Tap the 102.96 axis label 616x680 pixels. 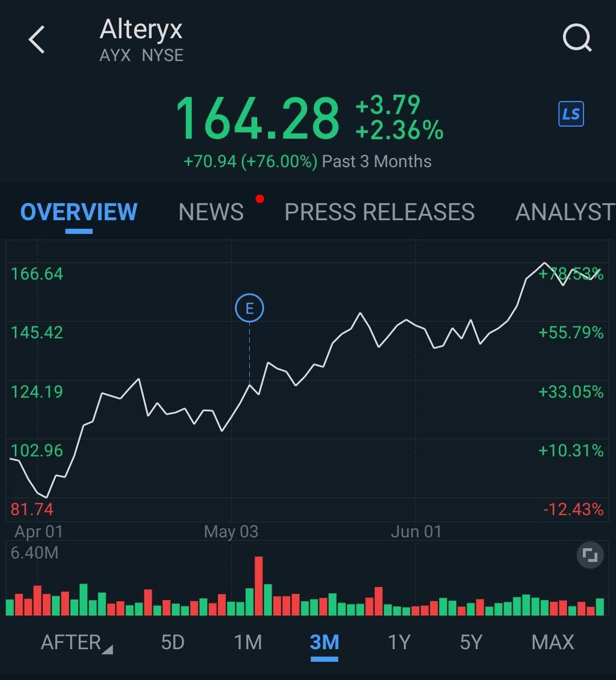(37, 451)
